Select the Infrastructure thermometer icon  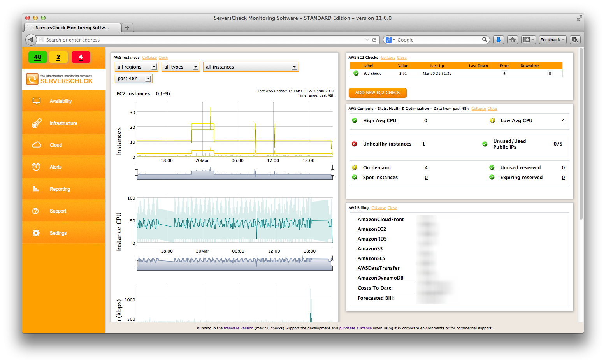click(x=37, y=123)
